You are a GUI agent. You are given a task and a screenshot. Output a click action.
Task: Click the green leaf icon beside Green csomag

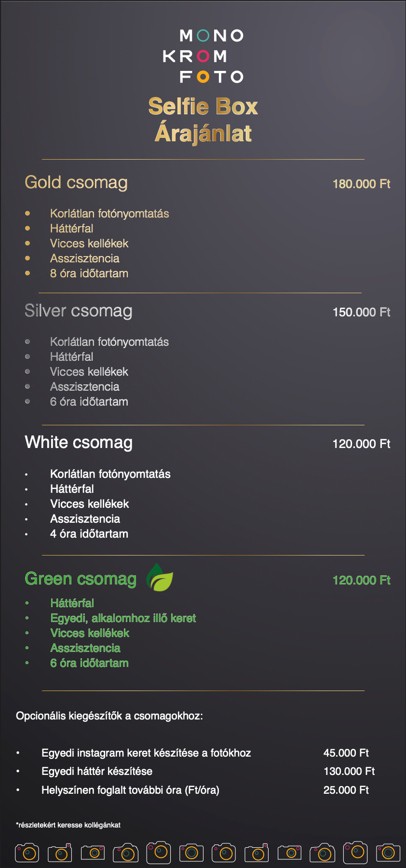coord(160,577)
